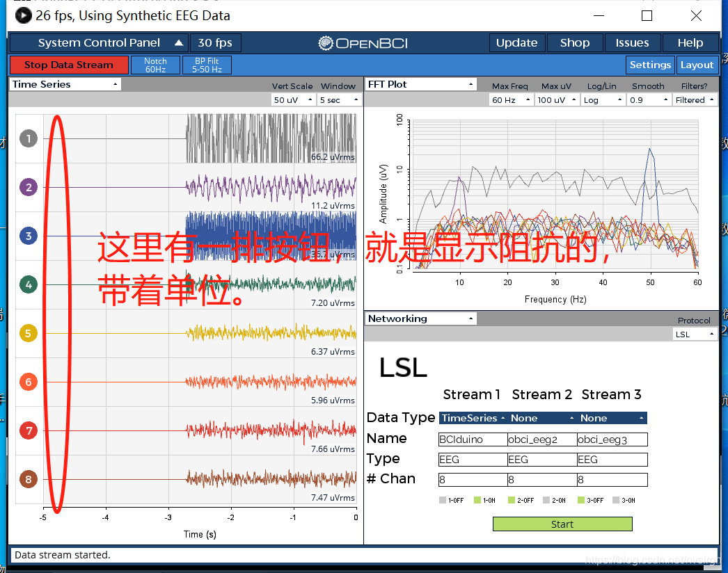The width and height of the screenshot is (728, 573).
Task: Open the Max Freq 60 Hz dropdown
Action: click(x=511, y=100)
